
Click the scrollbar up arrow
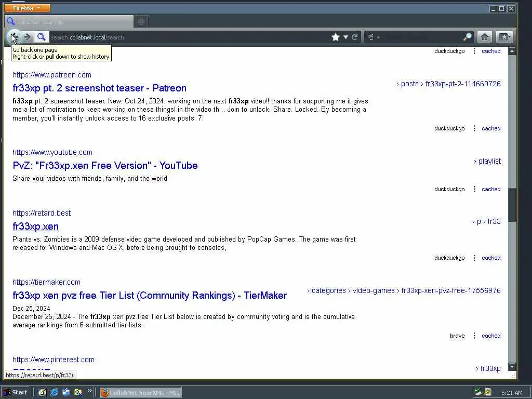512,51
